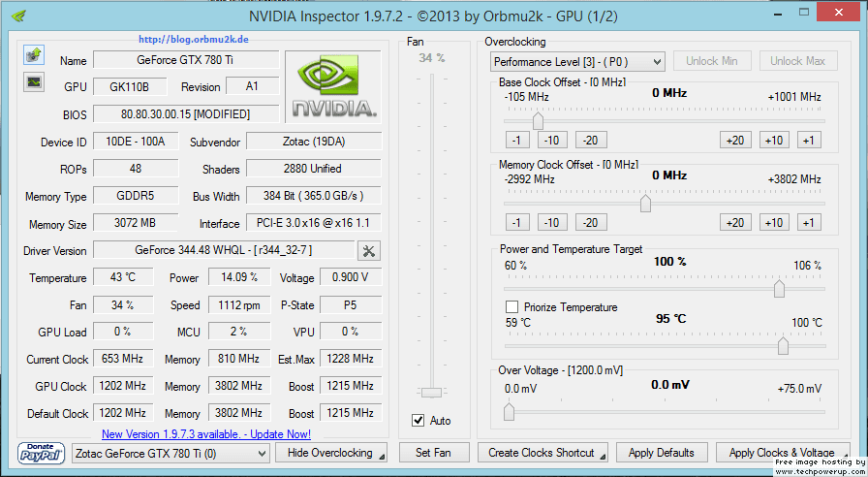This screenshot has height=477, width=868.
Task: Click +1 under Memory Clock Offset
Action: point(809,223)
